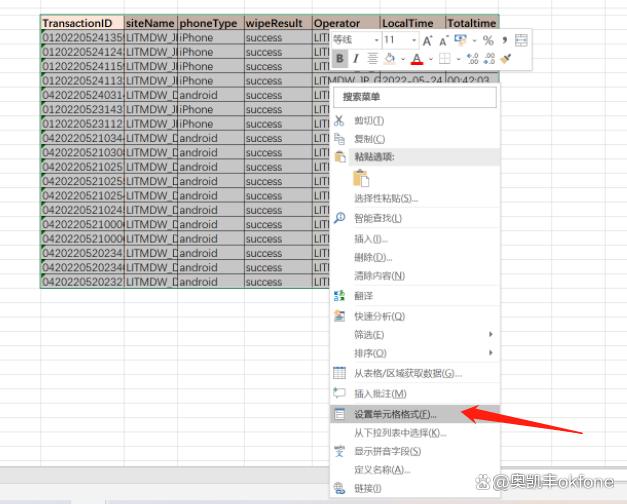This screenshot has width=627, height=504.
Task: Click the decrease decimal icon
Action: 489,59
